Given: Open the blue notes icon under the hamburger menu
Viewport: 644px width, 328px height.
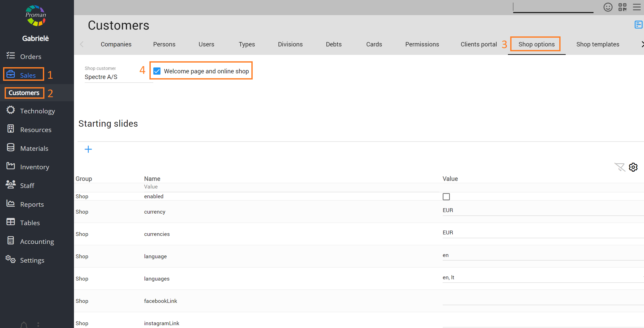Looking at the screenshot, I should (x=638, y=25).
